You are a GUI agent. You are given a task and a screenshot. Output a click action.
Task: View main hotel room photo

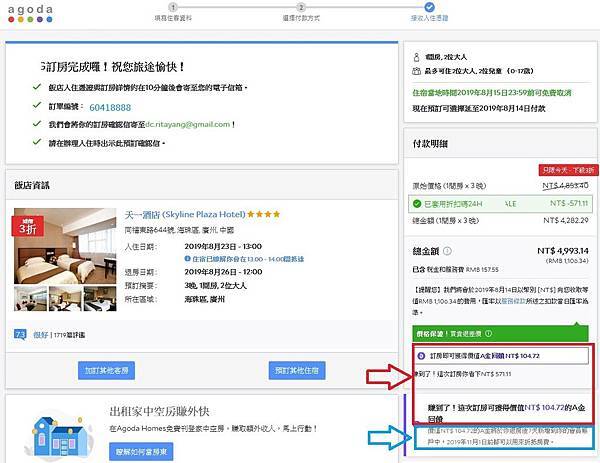(65, 246)
